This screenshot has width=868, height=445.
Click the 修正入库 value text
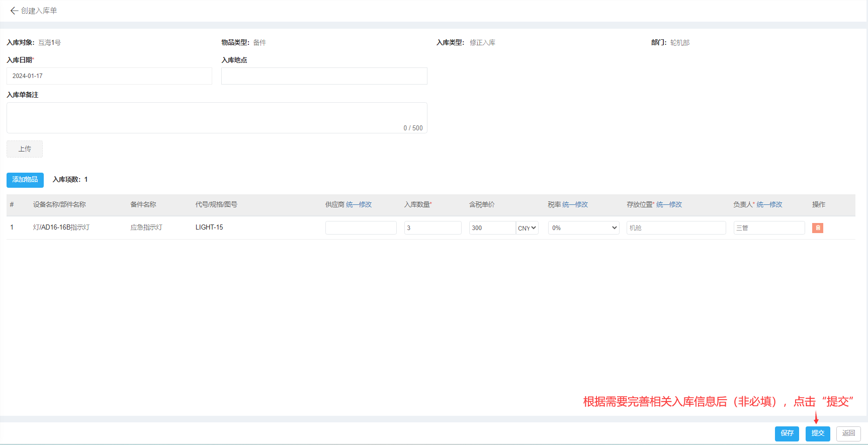482,43
